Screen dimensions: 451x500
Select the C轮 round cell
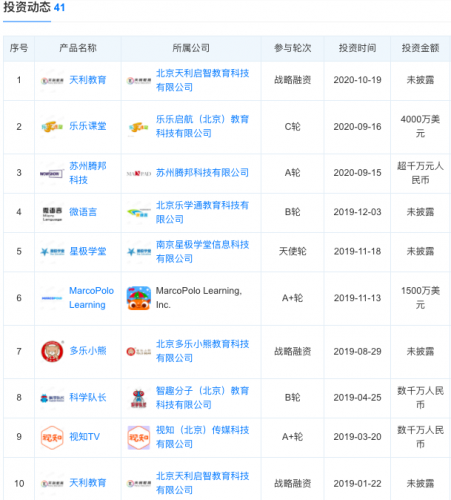(292, 127)
